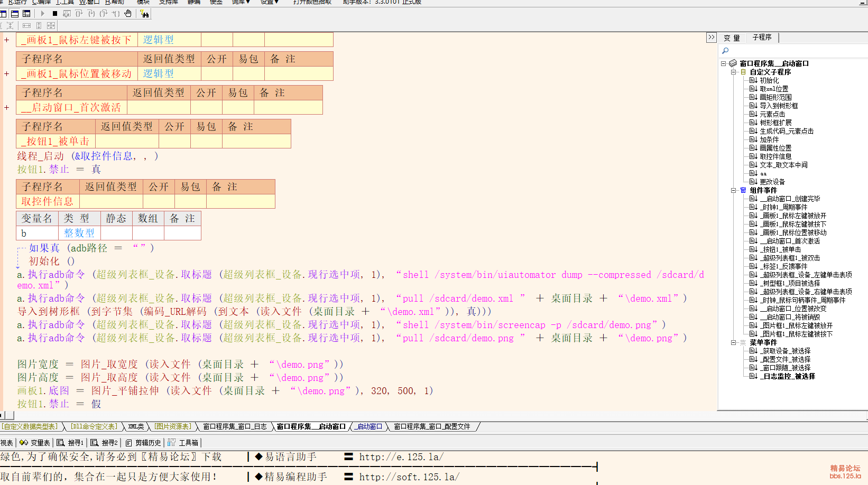
Task: Collapse the 自定义子程序 tree node
Action: coord(734,72)
